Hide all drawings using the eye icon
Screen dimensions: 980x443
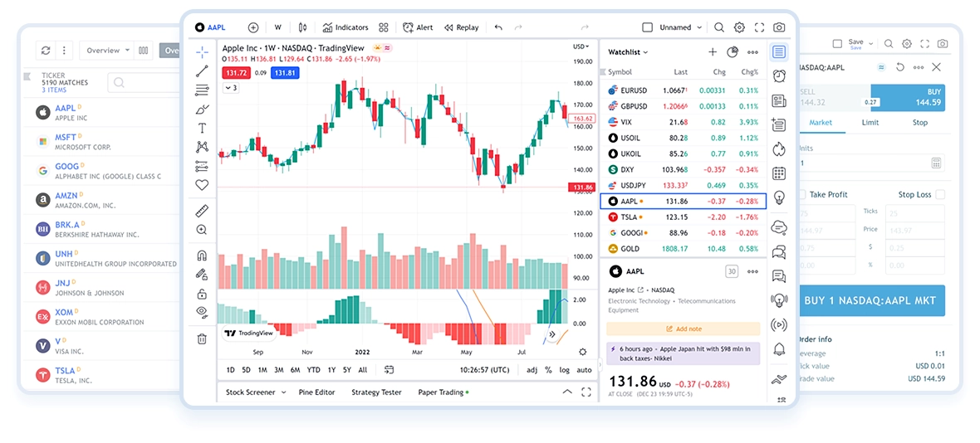click(202, 312)
